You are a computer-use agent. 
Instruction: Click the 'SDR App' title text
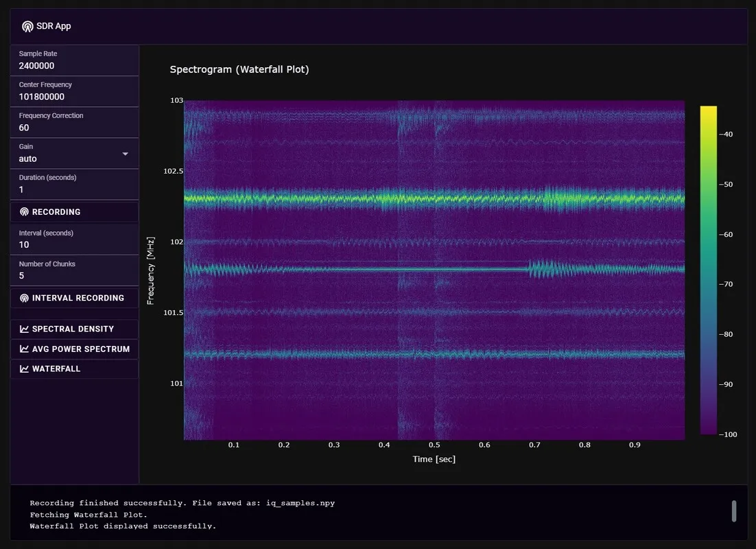pos(54,26)
